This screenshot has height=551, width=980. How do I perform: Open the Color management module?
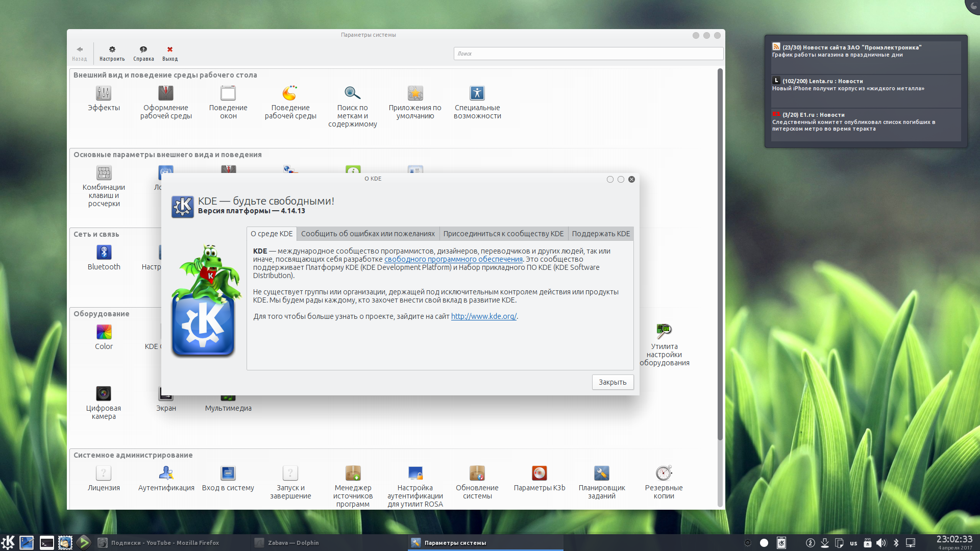tap(104, 333)
